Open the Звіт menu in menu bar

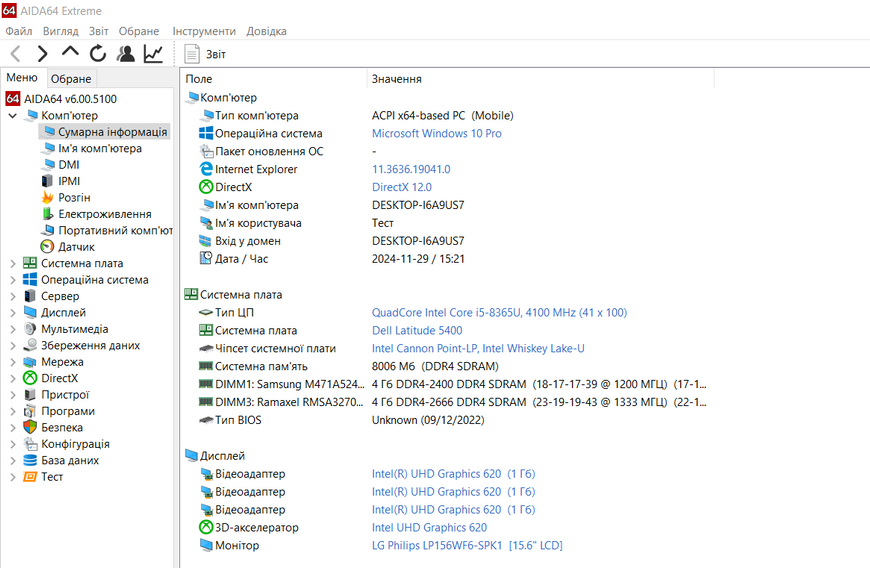tap(99, 31)
